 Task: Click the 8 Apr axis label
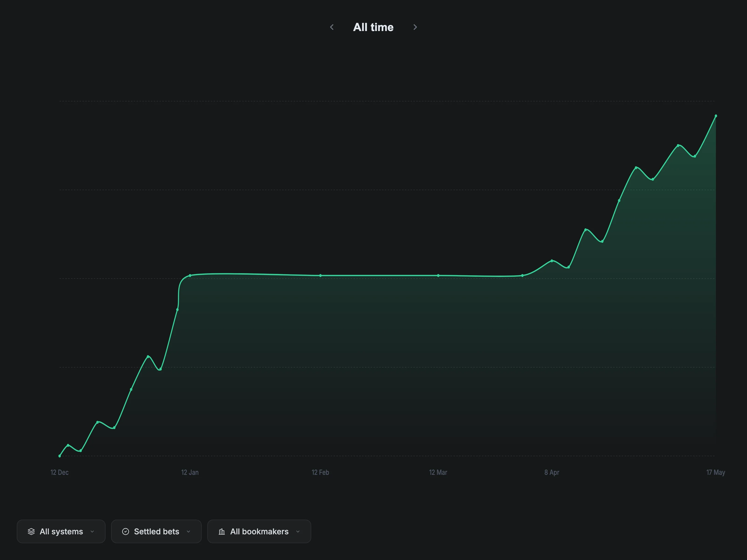(x=551, y=472)
